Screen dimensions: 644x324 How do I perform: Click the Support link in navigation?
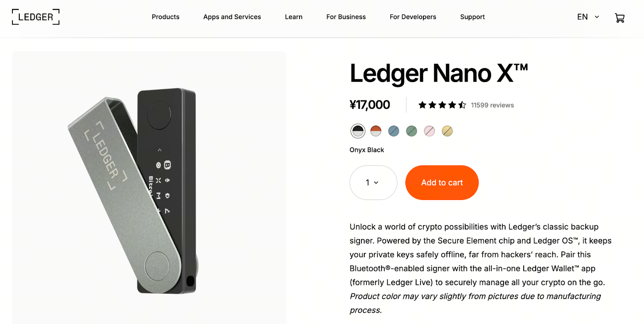tap(472, 17)
